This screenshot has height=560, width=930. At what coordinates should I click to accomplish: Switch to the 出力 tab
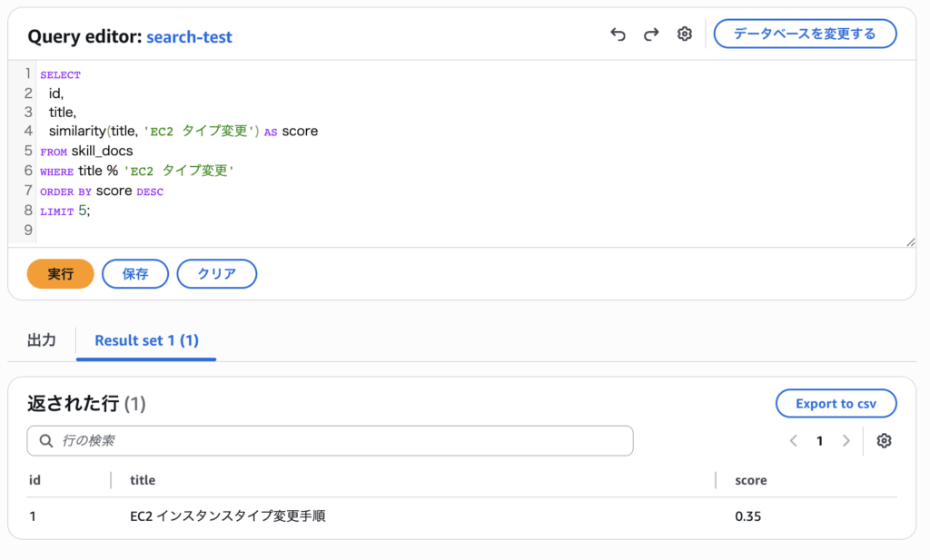coord(42,340)
